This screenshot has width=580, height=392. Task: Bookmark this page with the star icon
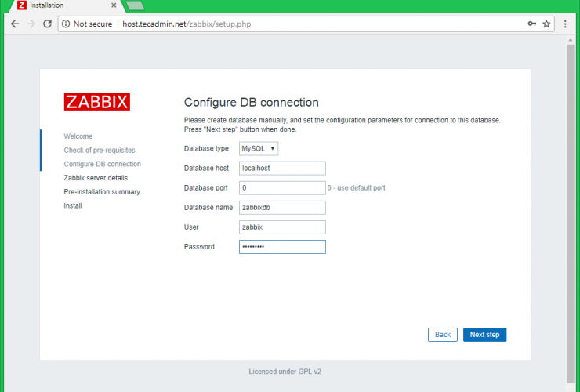547,24
